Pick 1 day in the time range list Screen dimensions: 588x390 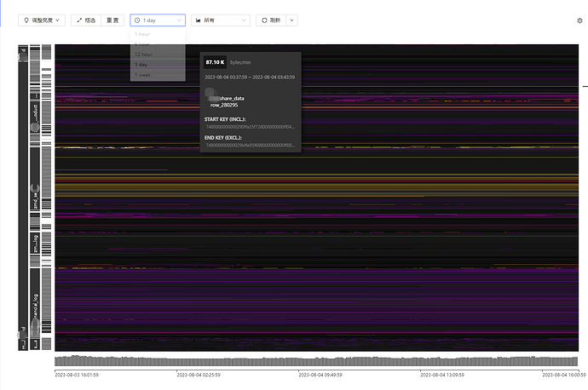click(141, 65)
